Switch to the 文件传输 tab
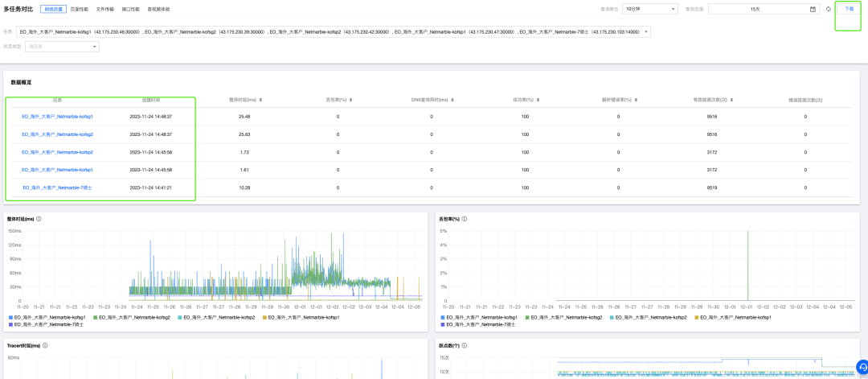Screen dimensions: 868x379 point(105,10)
